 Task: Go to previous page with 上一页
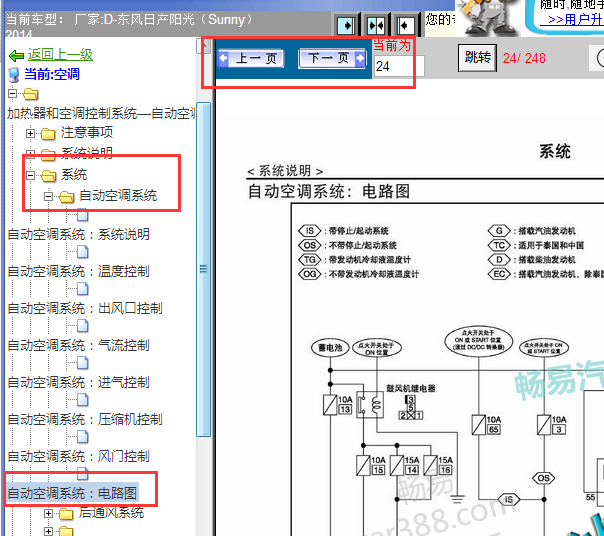(251, 59)
